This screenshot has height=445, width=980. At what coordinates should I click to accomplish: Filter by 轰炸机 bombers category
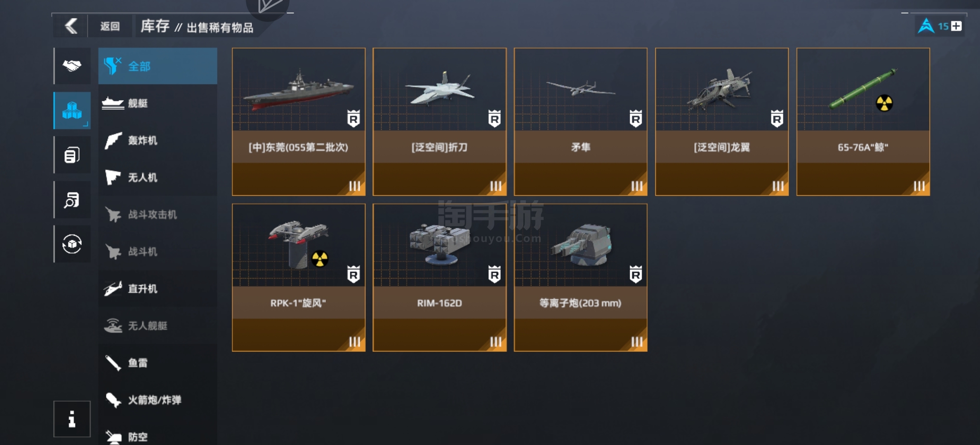point(158,140)
